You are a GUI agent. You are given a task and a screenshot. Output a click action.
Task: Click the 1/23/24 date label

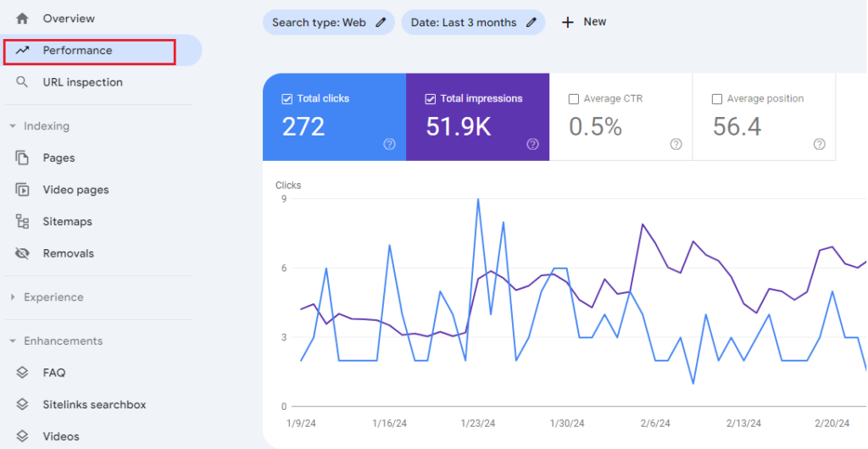point(478,424)
